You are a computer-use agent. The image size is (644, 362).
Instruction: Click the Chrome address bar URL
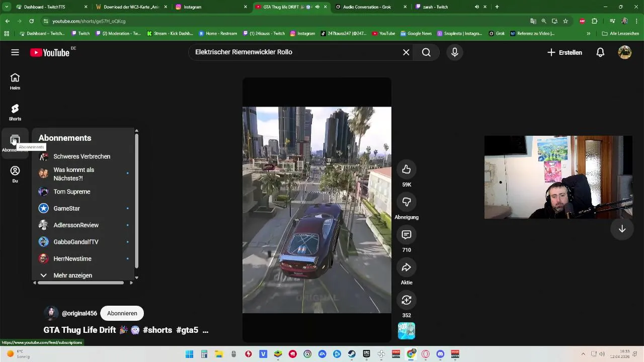point(89,21)
